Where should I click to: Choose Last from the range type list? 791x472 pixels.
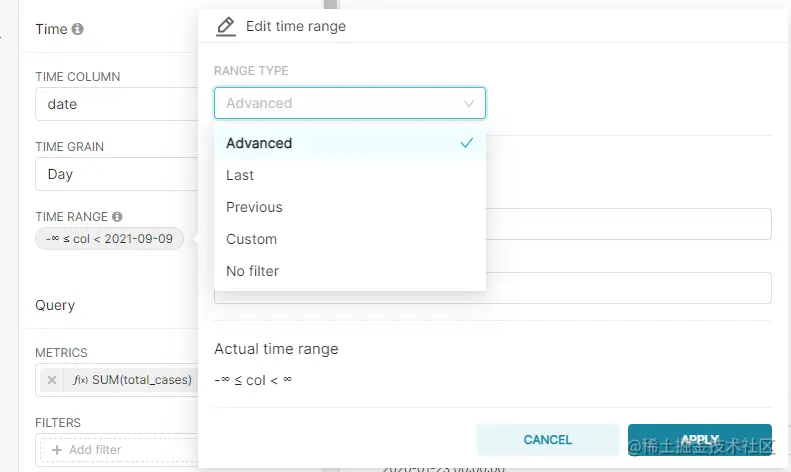(240, 175)
